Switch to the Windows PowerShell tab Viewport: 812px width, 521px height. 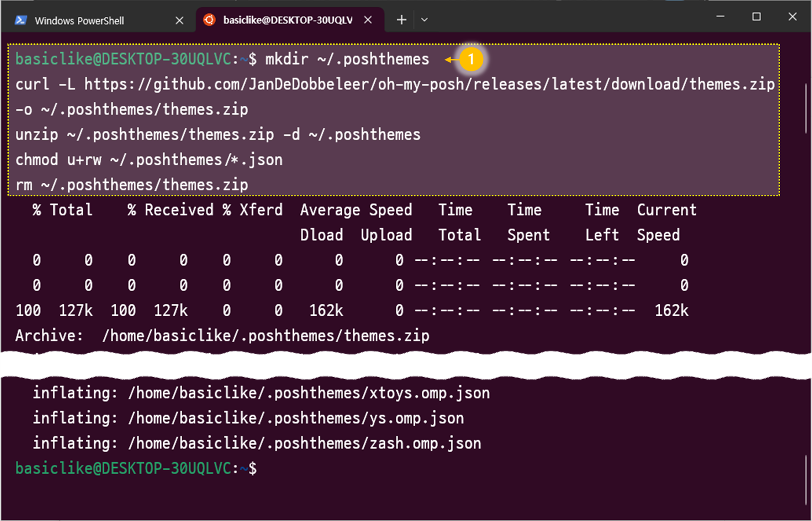(x=98, y=20)
